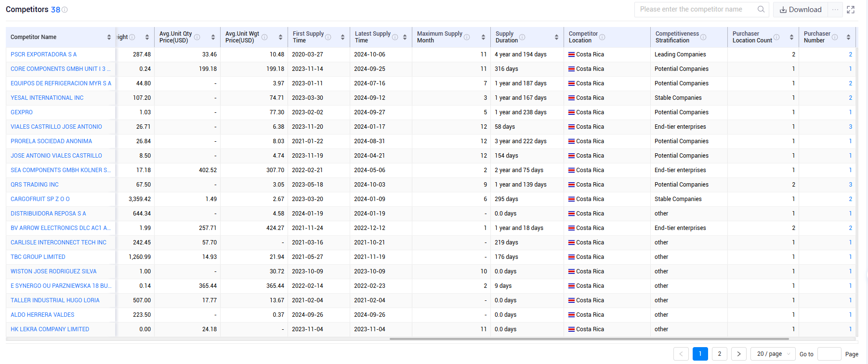Open BV ARROW ELECTRONICS DLC link
868x364 pixels.
[61, 228]
